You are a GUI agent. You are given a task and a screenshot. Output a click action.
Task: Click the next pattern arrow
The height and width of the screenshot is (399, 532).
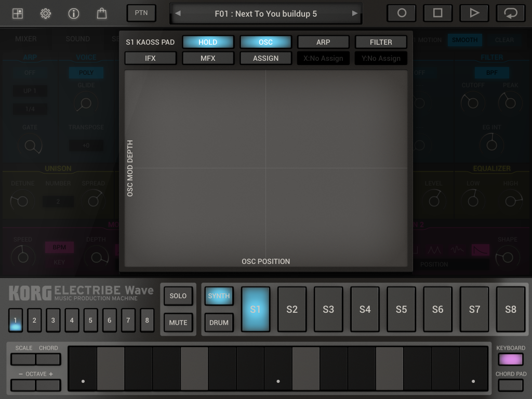(354, 14)
